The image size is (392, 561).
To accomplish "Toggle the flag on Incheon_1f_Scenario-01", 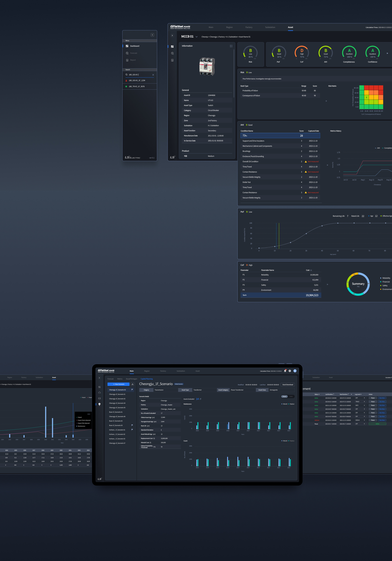I will point(132,430).
